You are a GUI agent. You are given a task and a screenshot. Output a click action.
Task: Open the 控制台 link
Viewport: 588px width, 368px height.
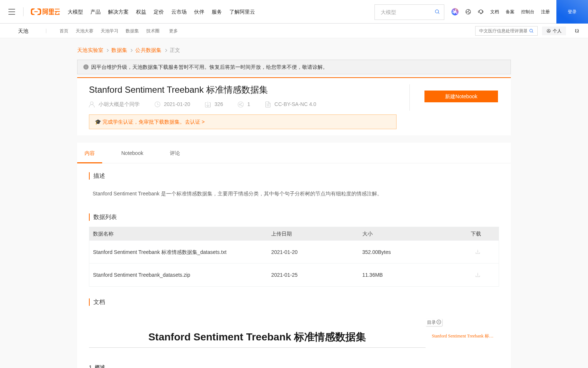pos(528,12)
